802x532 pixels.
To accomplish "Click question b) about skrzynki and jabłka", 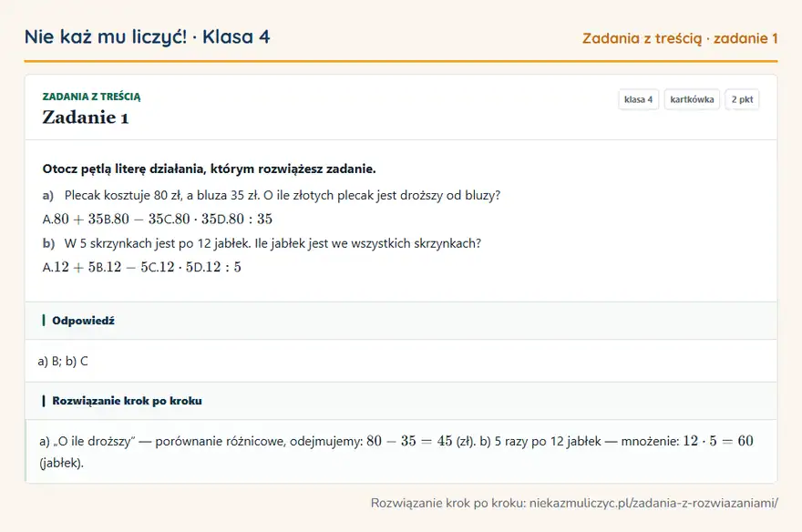I will (262, 243).
